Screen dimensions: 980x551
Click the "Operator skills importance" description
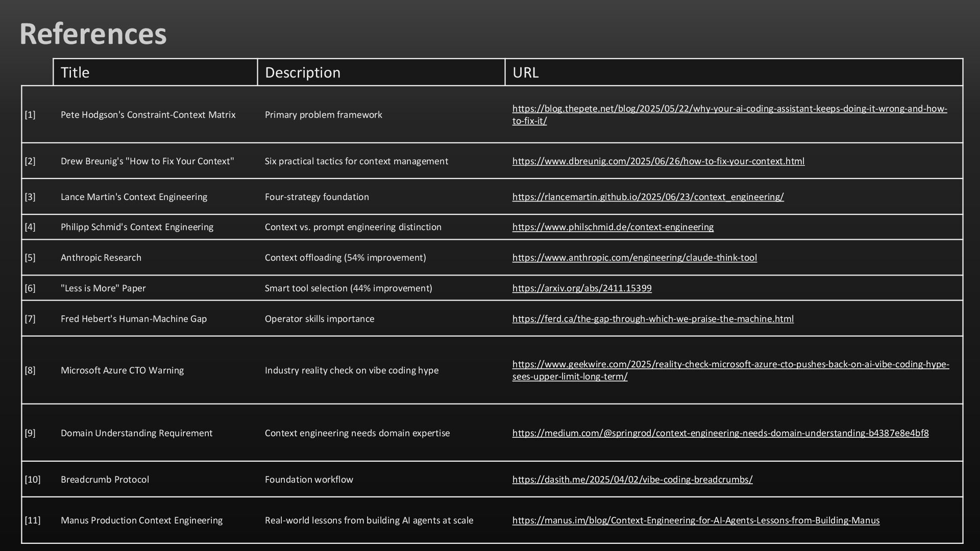(319, 319)
